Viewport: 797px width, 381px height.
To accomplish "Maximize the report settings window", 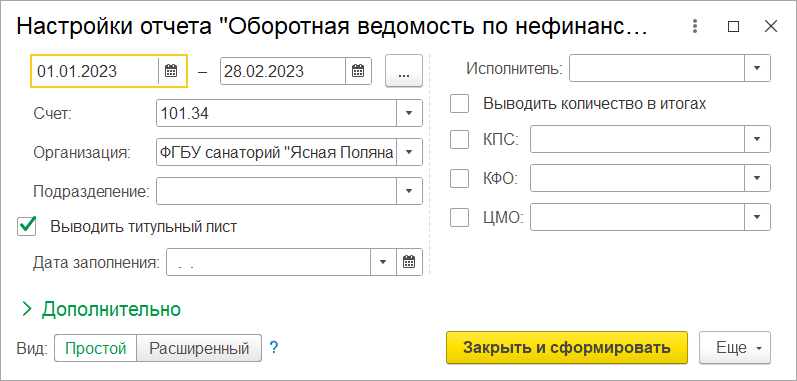I will pos(733,26).
